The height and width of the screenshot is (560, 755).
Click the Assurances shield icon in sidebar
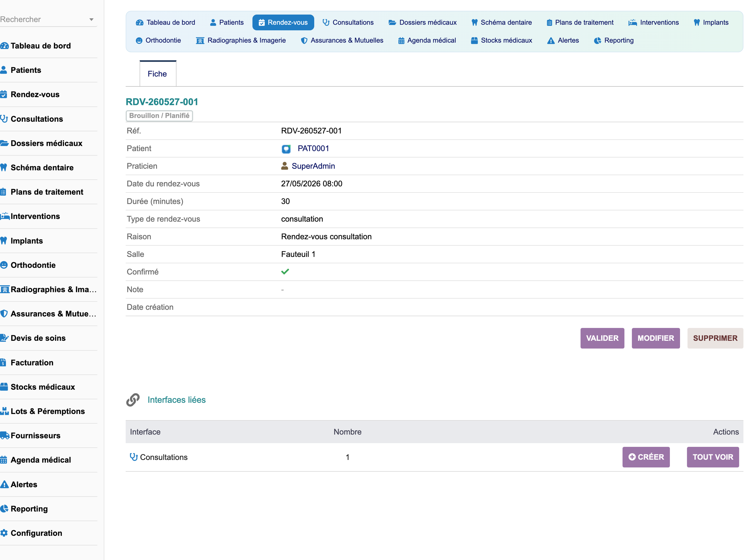pos(4,314)
